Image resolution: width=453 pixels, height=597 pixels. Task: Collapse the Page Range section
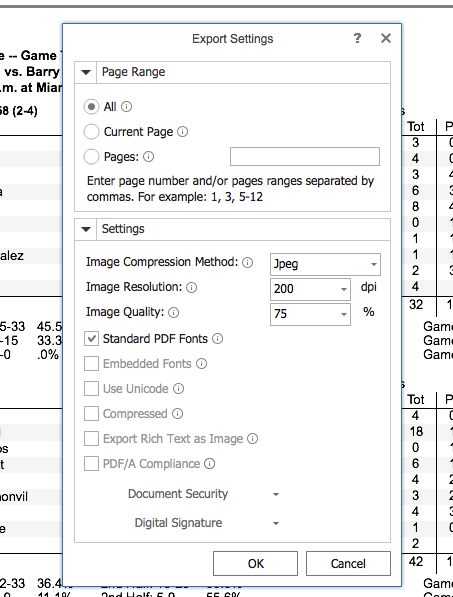tap(86, 72)
